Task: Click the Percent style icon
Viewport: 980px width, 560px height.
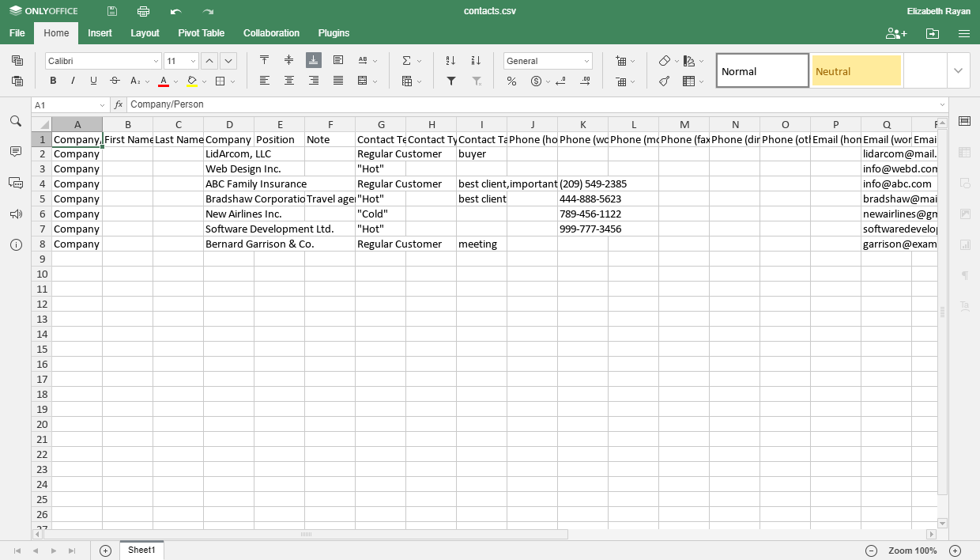Action: (x=511, y=81)
